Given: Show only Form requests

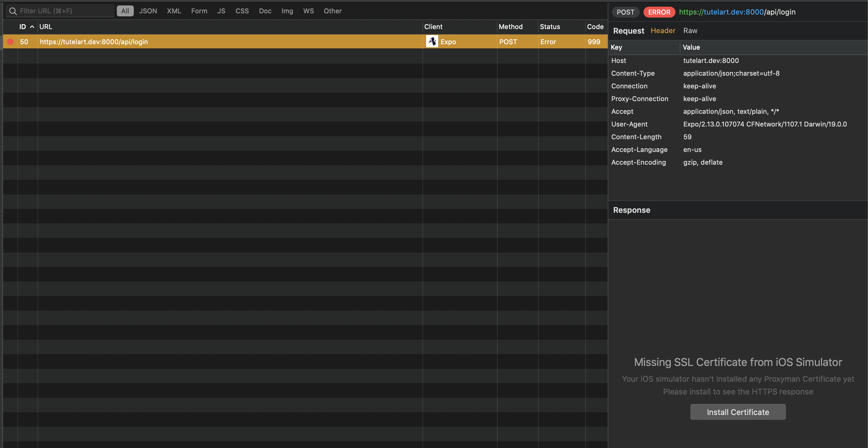Looking at the screenshot, I should click(x=199, y=11).
